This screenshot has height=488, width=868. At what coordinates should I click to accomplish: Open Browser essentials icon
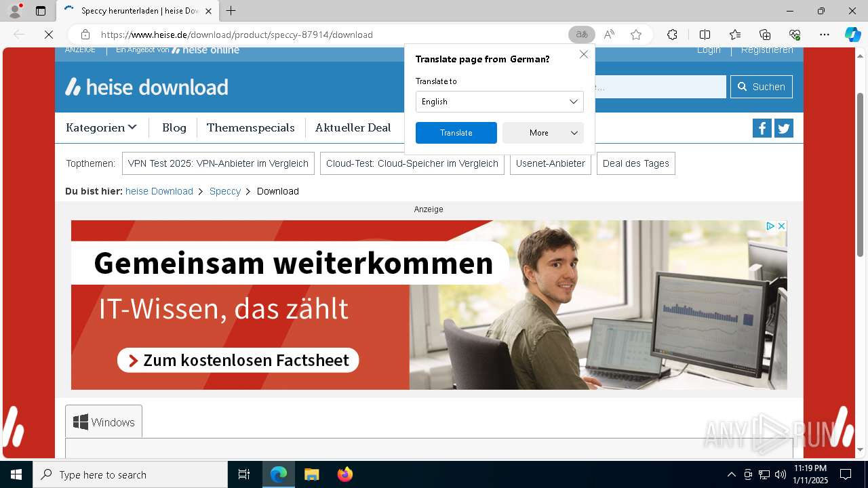coord(795,35)
